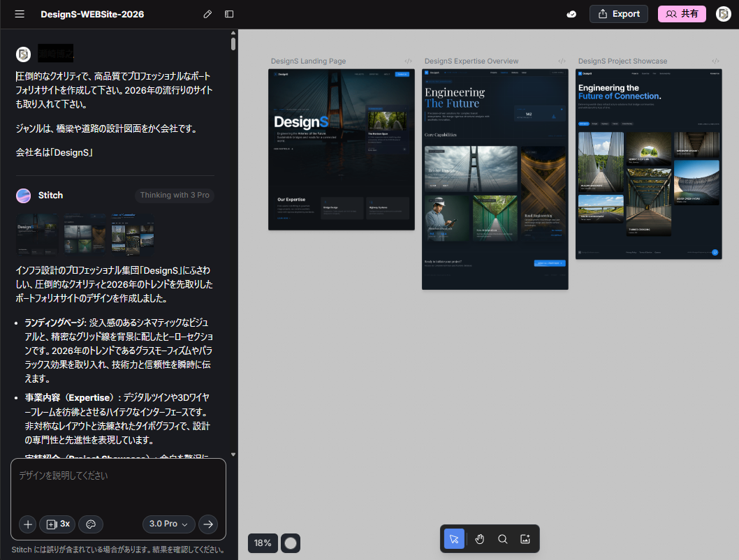Select the magnifier zoom tool
739x560 pixels.
tap(503, 539)
